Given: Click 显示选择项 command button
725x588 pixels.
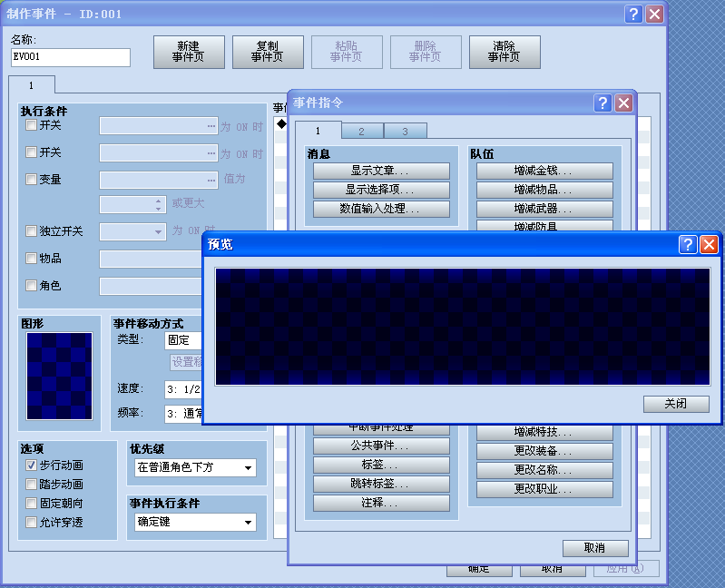Looking at the screenshot, I should 381,190.
